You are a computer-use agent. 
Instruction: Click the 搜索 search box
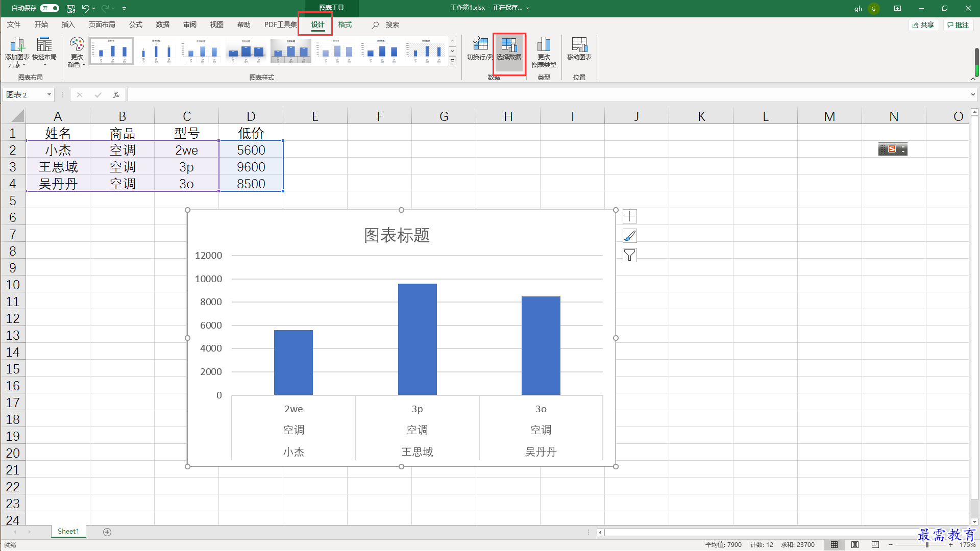point(392,24)
